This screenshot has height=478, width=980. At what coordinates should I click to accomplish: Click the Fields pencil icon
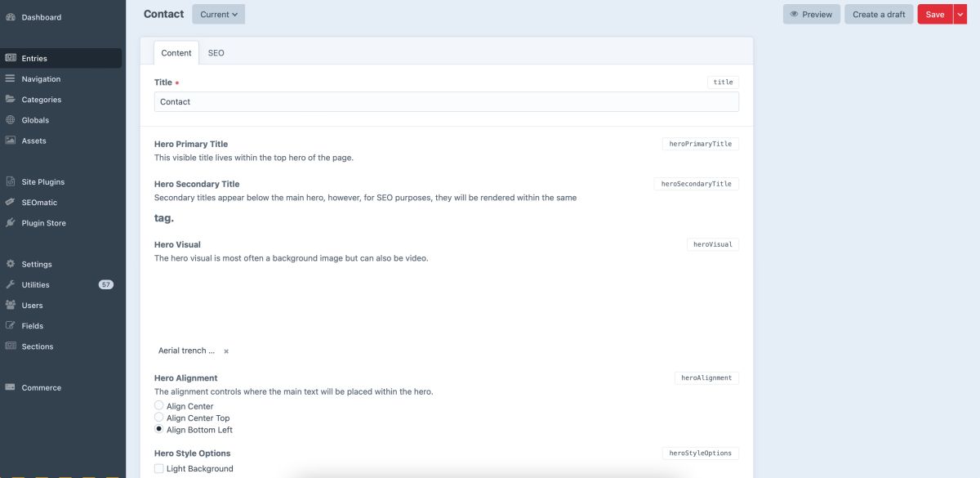point(11,325)
